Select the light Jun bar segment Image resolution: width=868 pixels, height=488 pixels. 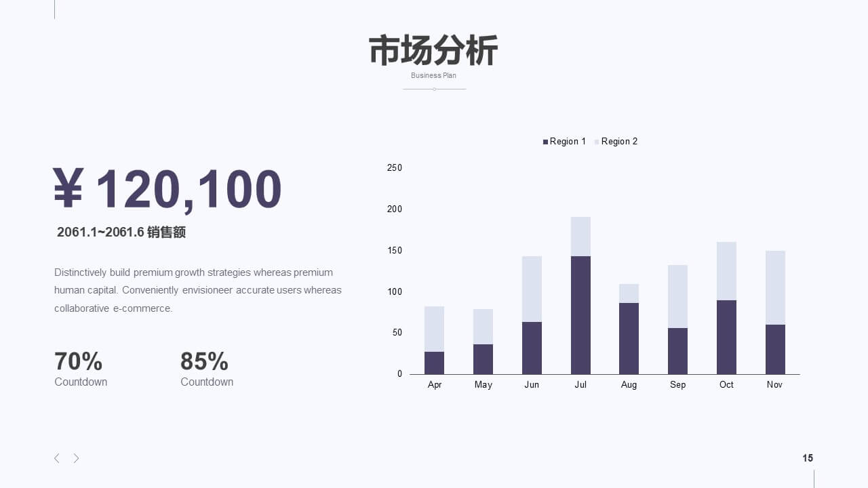532,289
